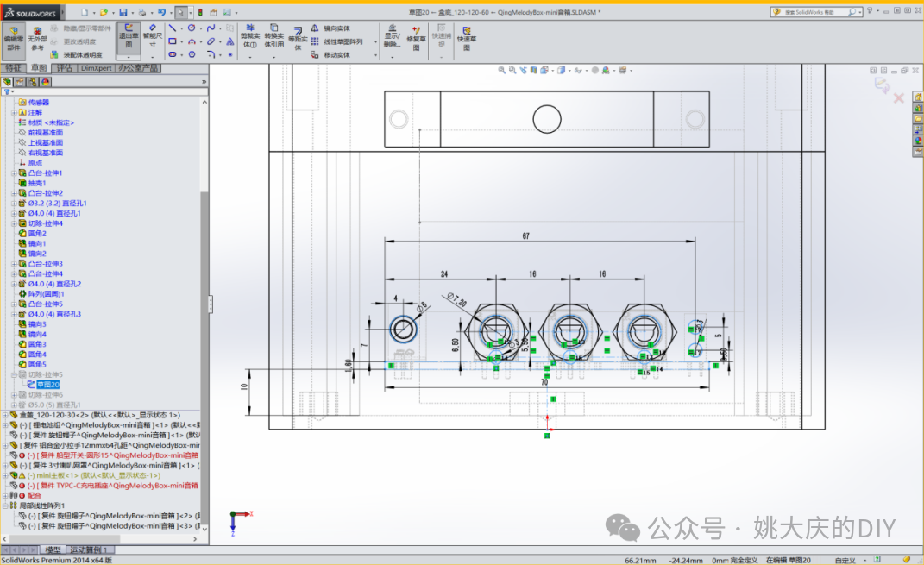Click the Repair Sketch (修复草图) icon
The height and width of the screenshot is (565, 924).
[x=416, y=36]
